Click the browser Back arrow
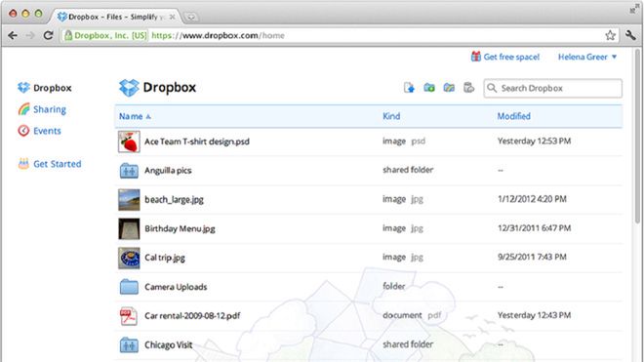Viewport: 644px width, 362px height. [13, 35]
